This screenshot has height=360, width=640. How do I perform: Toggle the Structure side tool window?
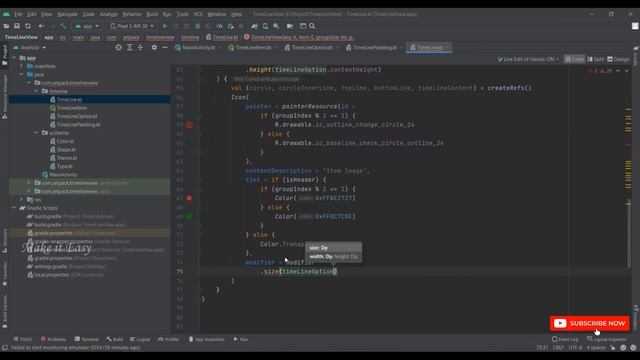4,241
